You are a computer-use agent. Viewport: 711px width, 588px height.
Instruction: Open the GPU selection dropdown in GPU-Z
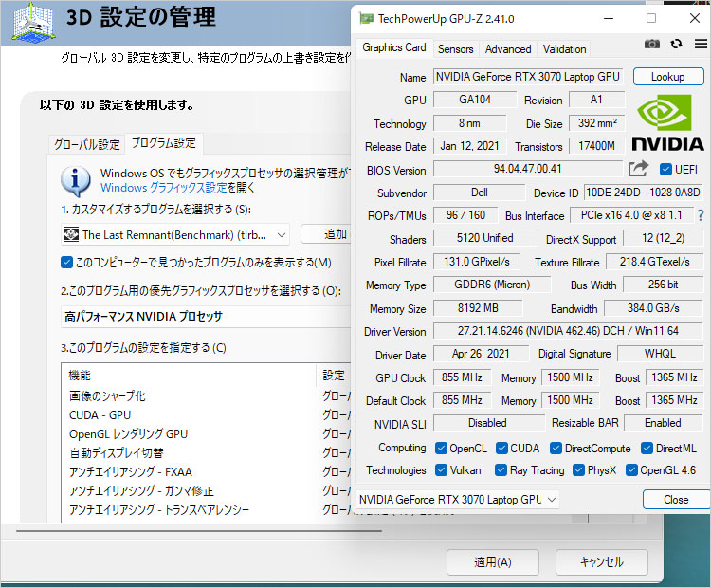tap(458, 500)
